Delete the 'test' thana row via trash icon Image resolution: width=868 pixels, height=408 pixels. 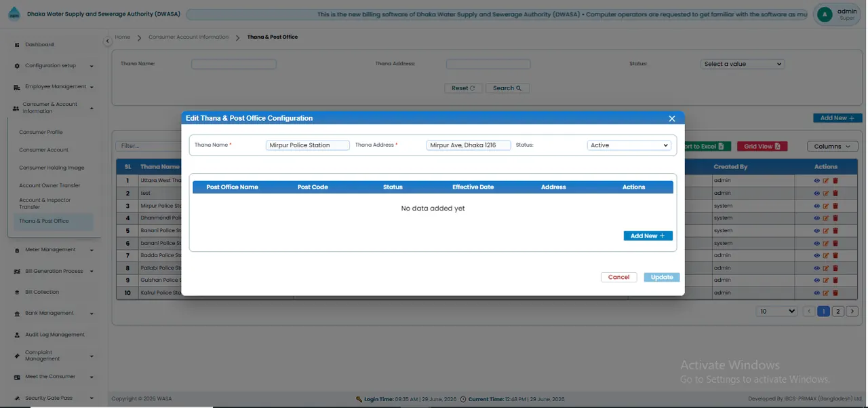(835, 193)
